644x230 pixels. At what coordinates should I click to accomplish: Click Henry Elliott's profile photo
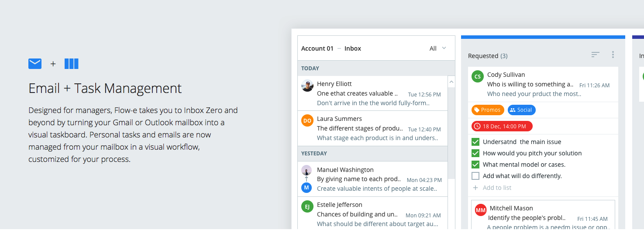point(307,86)
